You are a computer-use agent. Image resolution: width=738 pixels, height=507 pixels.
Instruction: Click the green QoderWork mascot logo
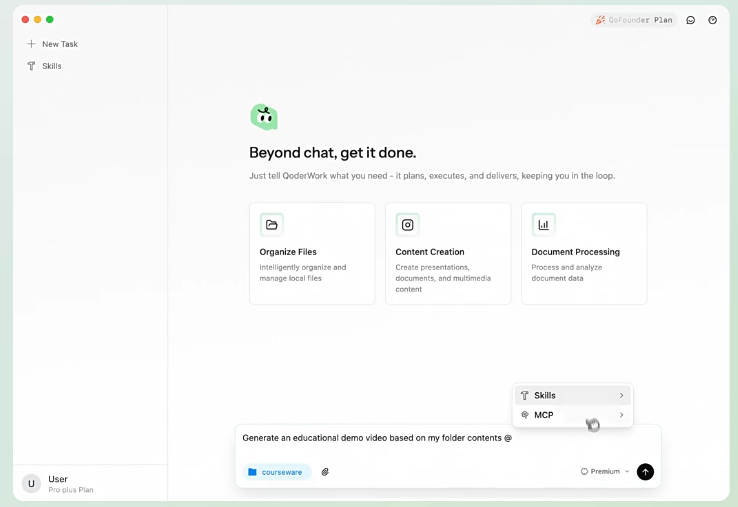pyautogui.click(x=264, y=117)
